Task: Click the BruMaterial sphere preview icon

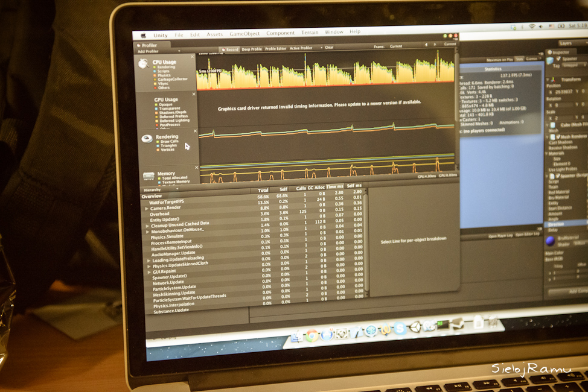Action: [x=551, y=241]
